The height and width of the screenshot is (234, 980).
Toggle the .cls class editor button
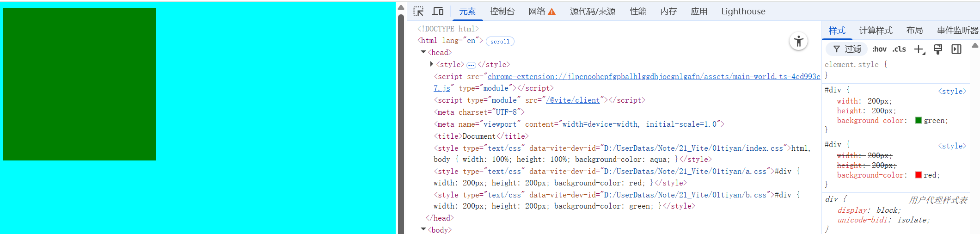click(899, 49)
